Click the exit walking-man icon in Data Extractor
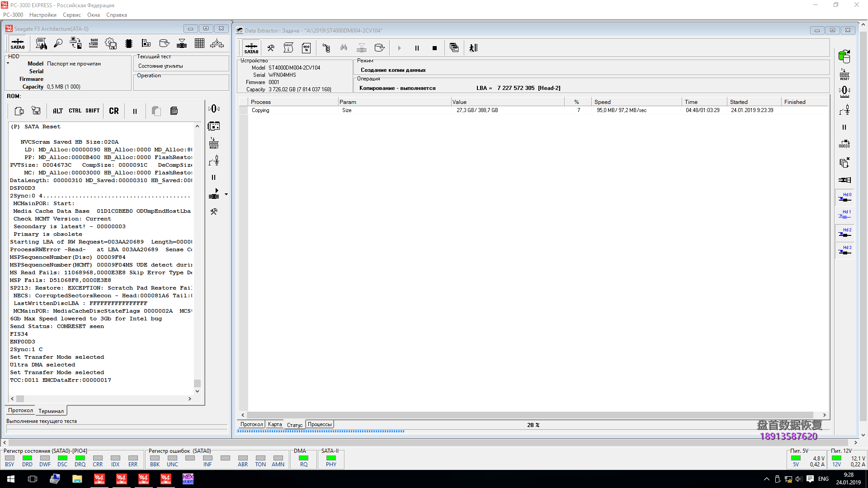868x488 pixels. (x=473, y=48)
